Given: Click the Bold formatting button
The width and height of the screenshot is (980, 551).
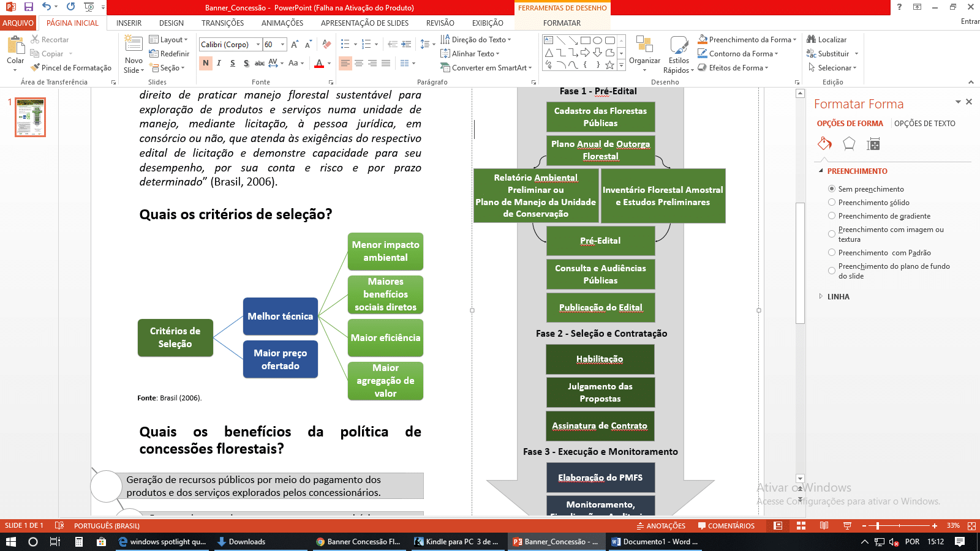Looking at the screenshot, I should [x=206, y=63].
